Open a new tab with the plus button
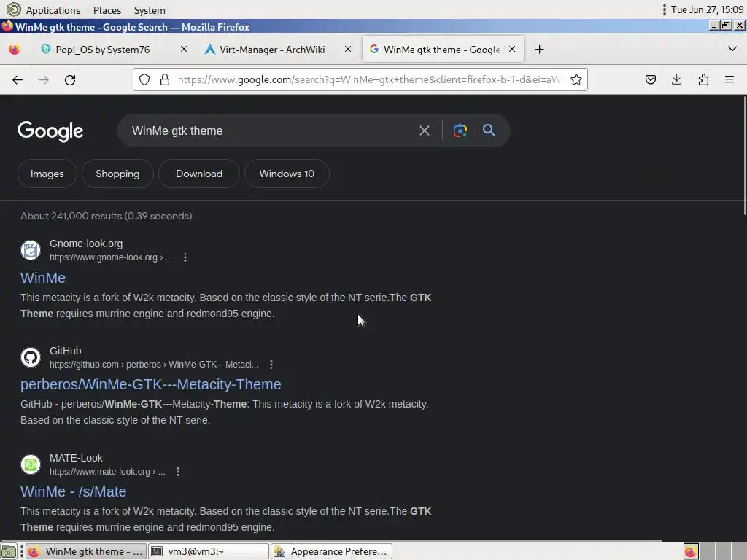This screenshot has width=747, height=560. pos(539,50)
